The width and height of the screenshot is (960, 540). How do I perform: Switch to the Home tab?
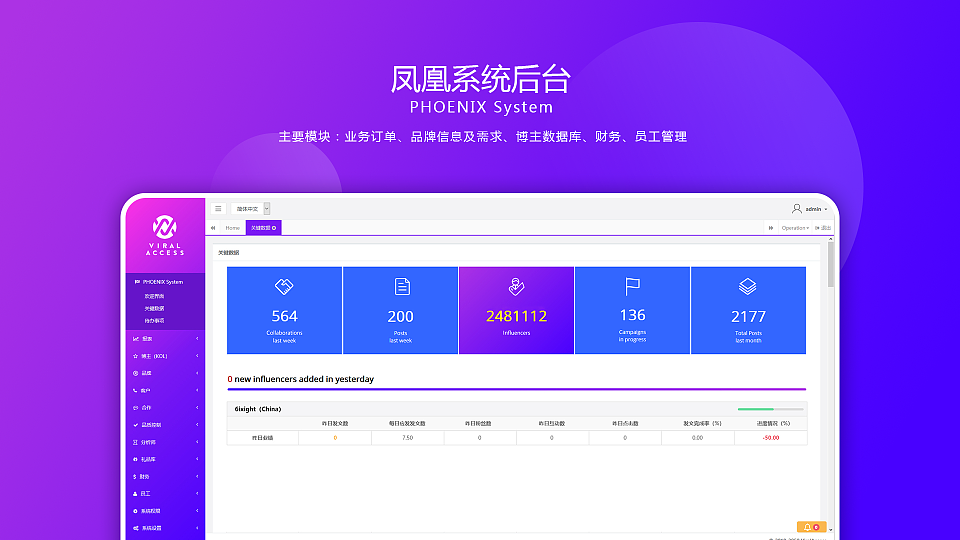tap(233, 228)
